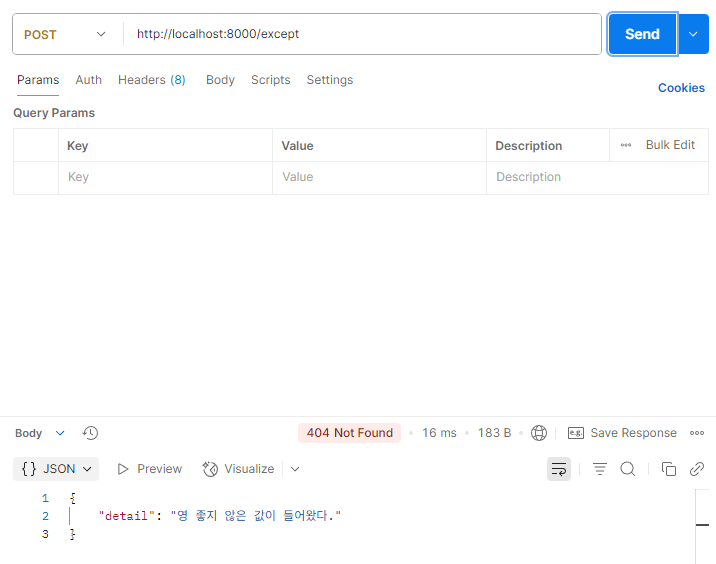Click the search response magnifier icon
Viewport: 716px width, 564px height.
click(x=628, y=469)
